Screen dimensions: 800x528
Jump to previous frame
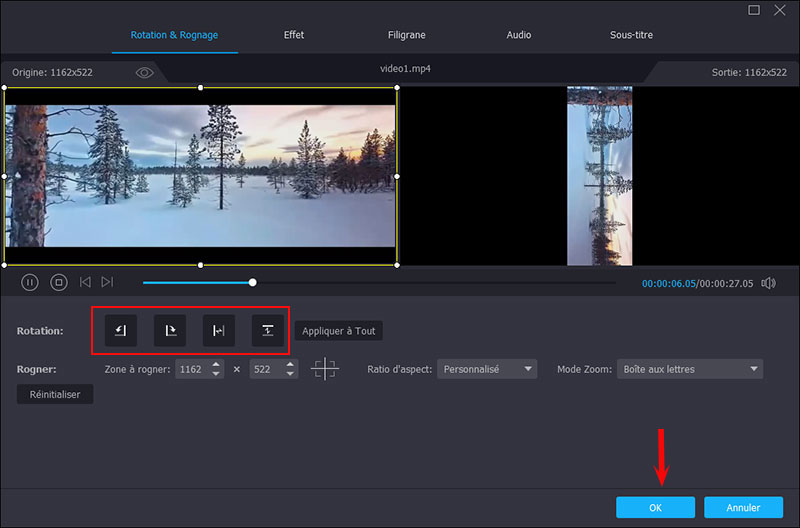85,283
